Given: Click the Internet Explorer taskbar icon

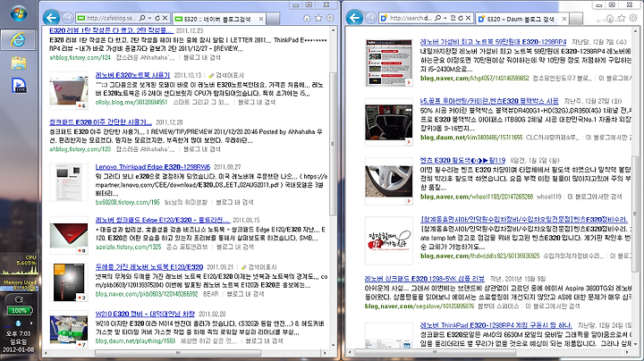Looking at the screenshot, I should [18, 39].
